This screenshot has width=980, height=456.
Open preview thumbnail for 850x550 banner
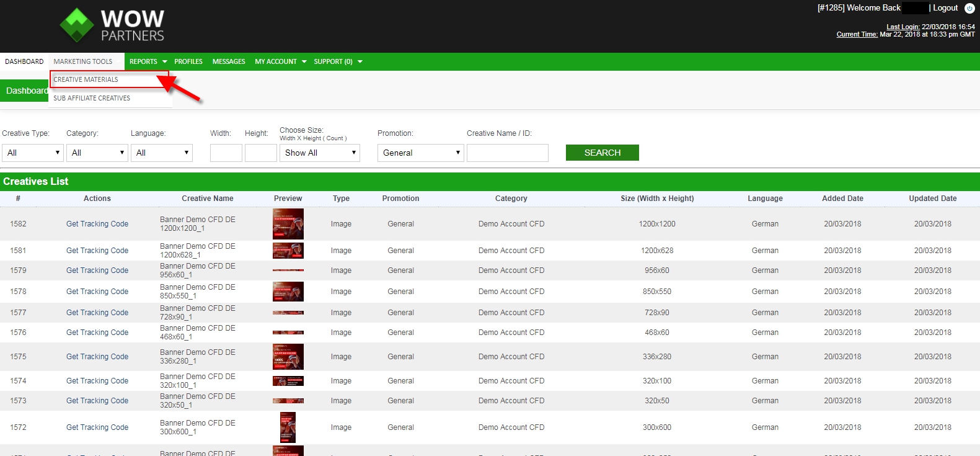[x=288, y=292]
